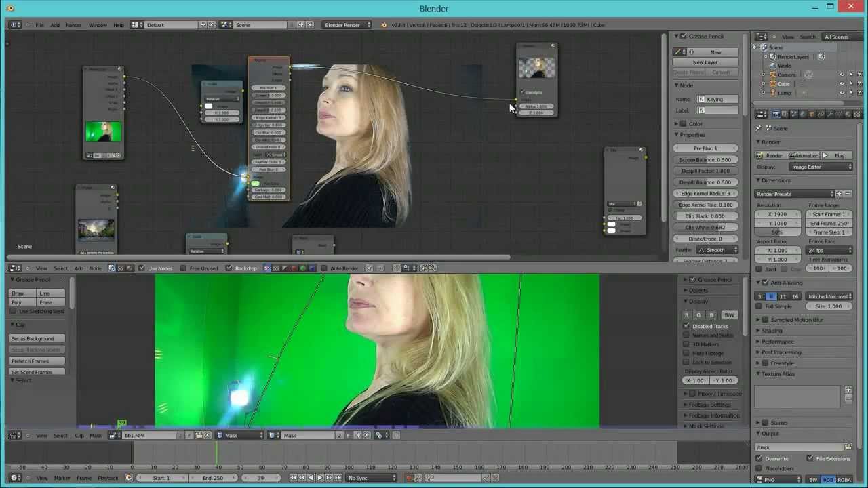Image resolution: width=868 pixels, height=488 pixels.
Task: Open the Render properties tab camera icon
Action: click(x=776, y=114)
